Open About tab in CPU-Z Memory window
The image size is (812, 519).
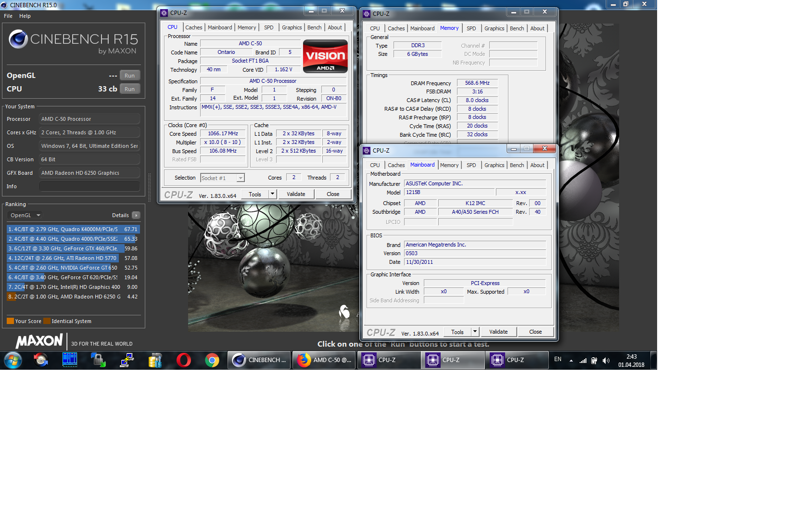pyautogui.click(x=537, y=28)
